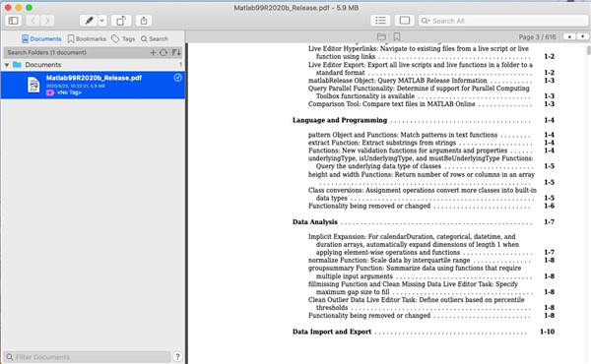Open matlabRelease Object contents entry

pos(431,81)
